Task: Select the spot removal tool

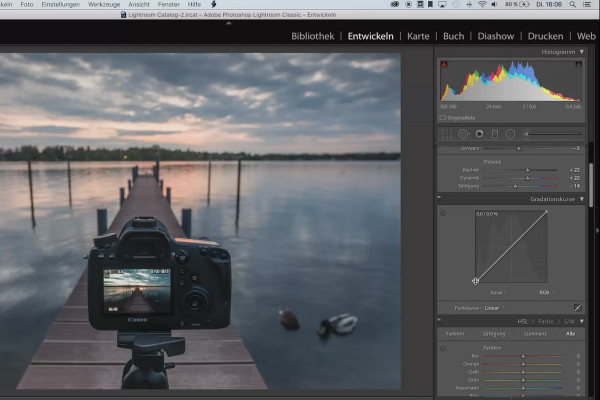Action: point(463,134)
